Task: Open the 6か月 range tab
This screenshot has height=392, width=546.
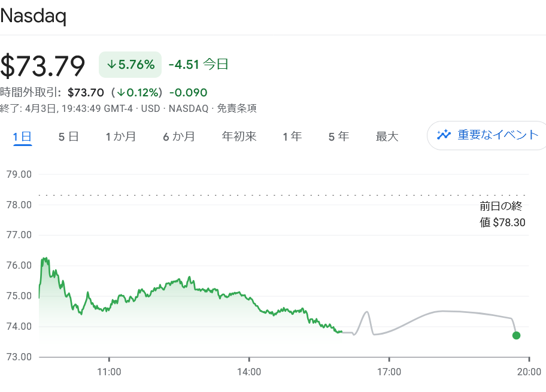Action: (x=179, y=136)
